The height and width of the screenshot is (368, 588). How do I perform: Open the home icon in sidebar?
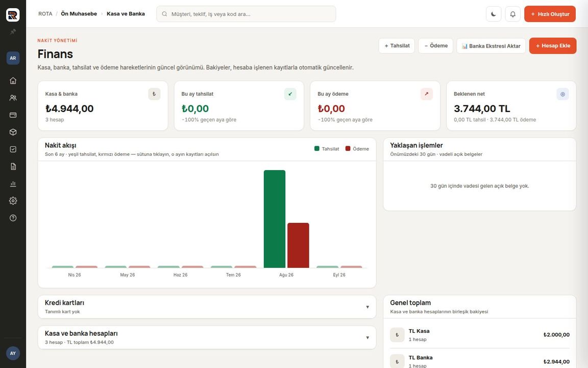click(x=13, y=81)
